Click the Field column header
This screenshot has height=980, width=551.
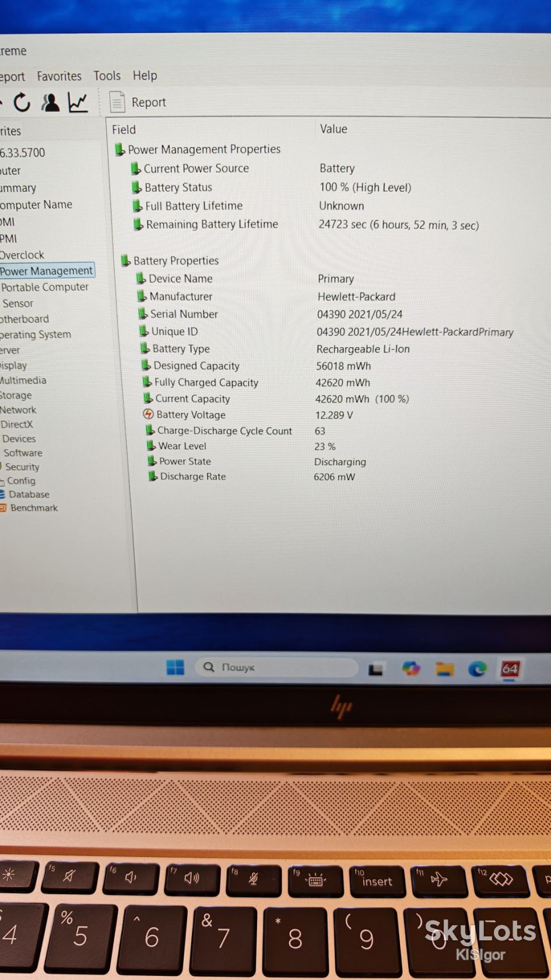pos(124,129)
